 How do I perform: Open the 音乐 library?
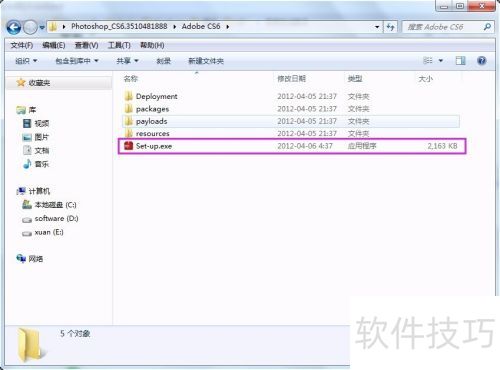(42, 164)
